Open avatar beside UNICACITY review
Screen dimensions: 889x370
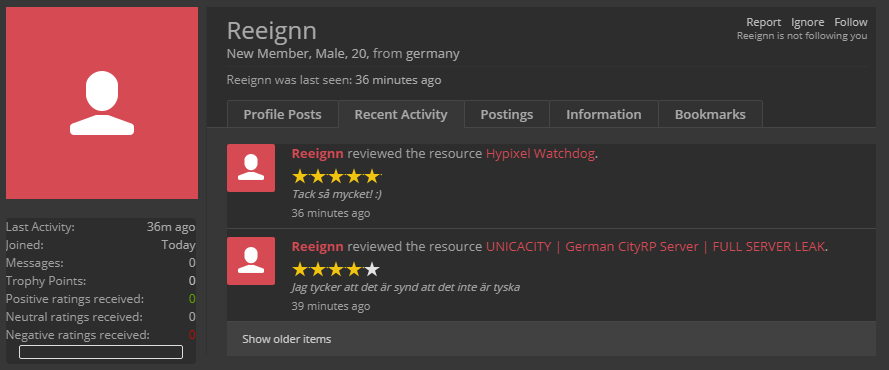tap(251, 261)
